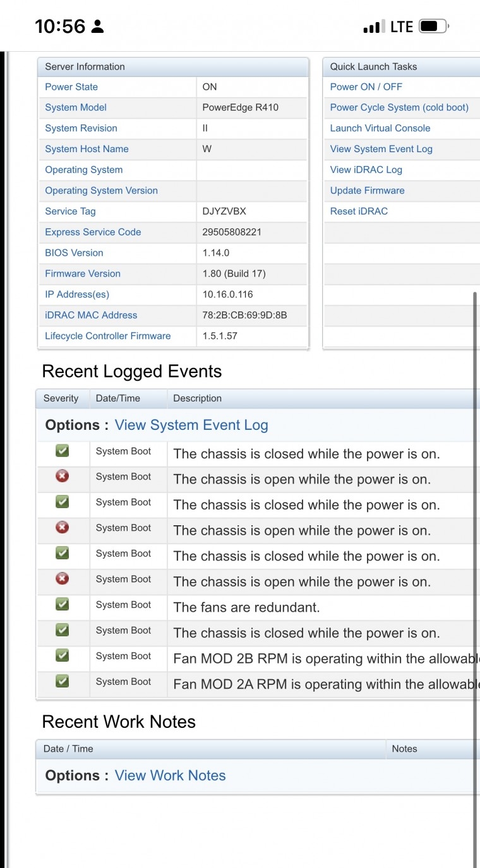Open the Power ON / OFF quick task
This screenshot has width=480, height=868.
366,86
